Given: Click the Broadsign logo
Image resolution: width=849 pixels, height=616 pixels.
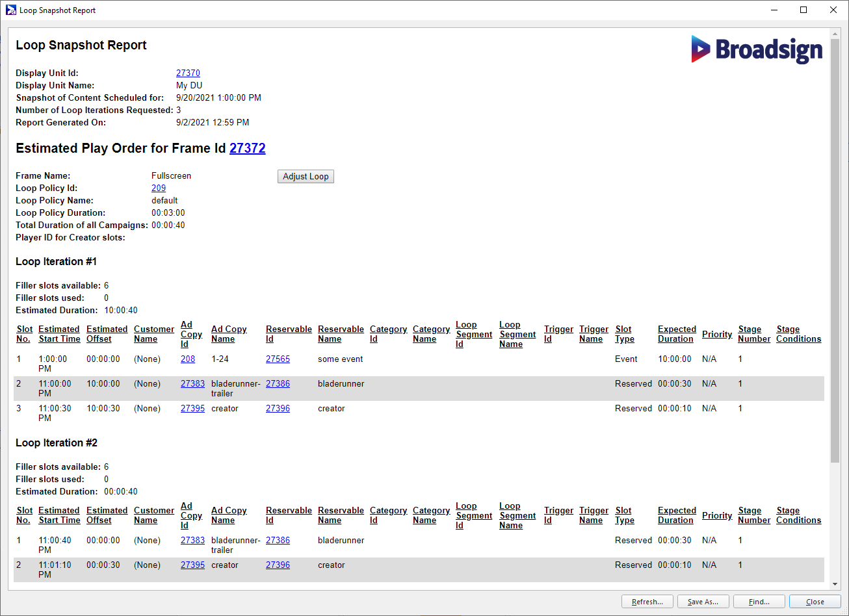Looking at the screenshot, I should click(x=757, y=49).
